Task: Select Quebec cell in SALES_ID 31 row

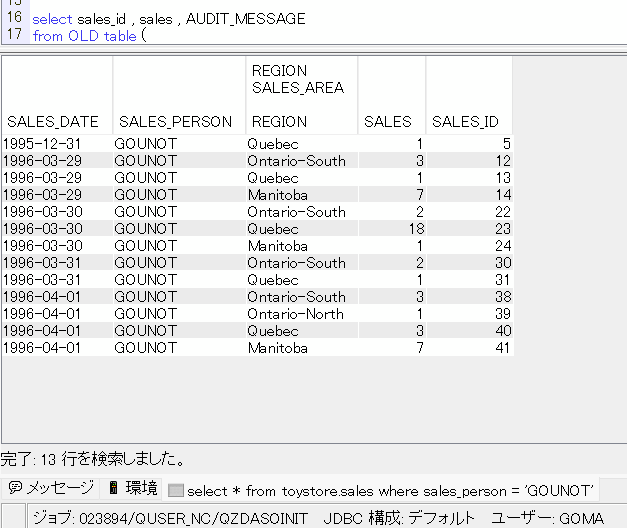Action: point(302,280)
